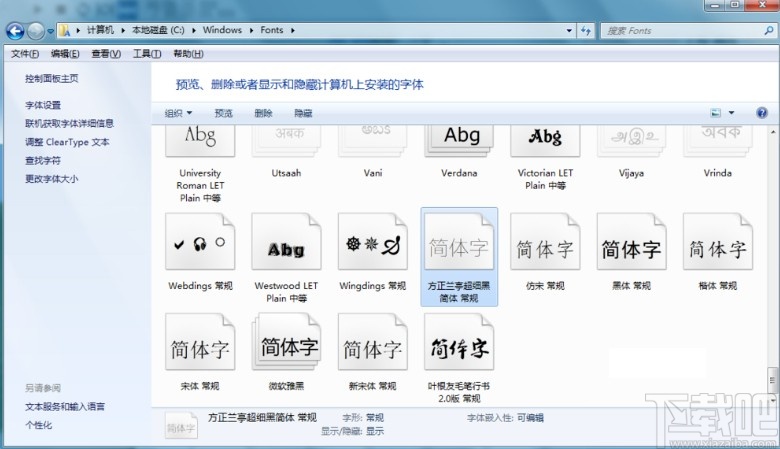Open the 调整 ClearType 文本 link

[x=67, y=142]
